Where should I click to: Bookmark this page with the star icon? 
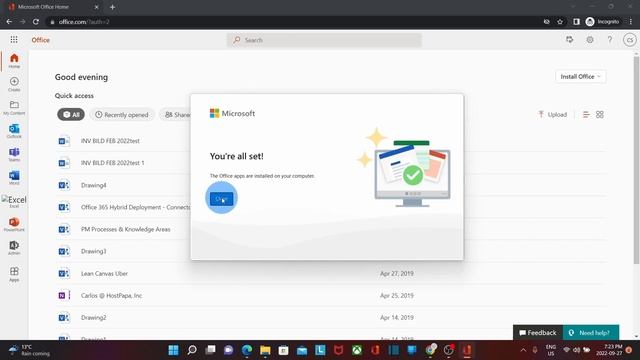point(560,22)
